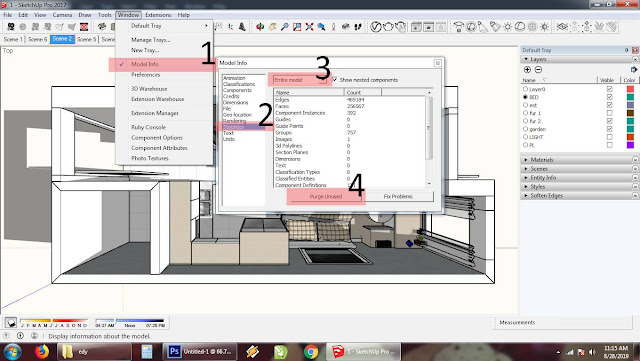Viewport: 640px width, 361px height.
Task: Click the Layer0 red color swatch
Action: [x=631, y=89]
